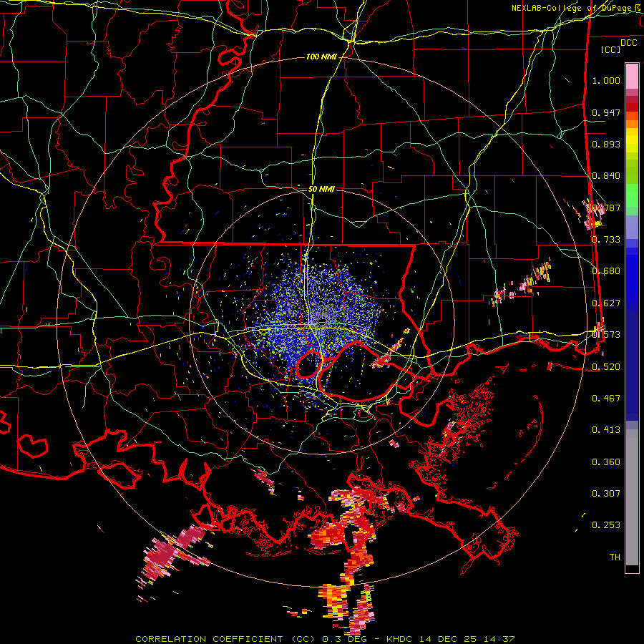Click the 0.307 scale value
Image resolution: width=644 pixels, height=644 pixels.
pyautogui.click(x=606, y=494)
